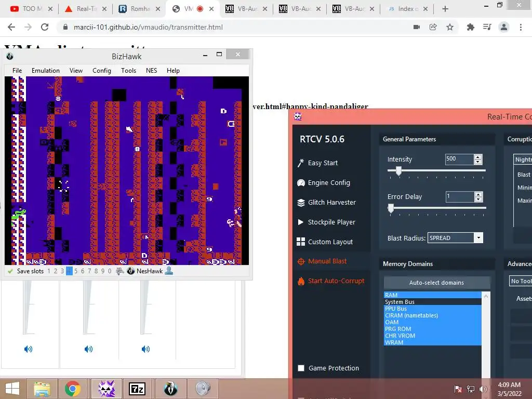This screenshot has height=399, width=532.
Task: Open the BizHawk Emulation menu
Action: tap(46, 71)
